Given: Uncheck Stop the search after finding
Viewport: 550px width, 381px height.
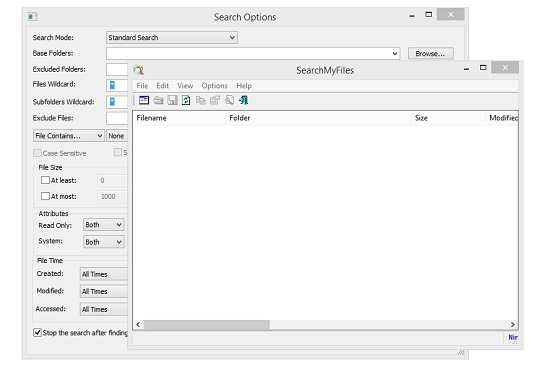Looking at the screenshot, I should [x=37, y=332].
